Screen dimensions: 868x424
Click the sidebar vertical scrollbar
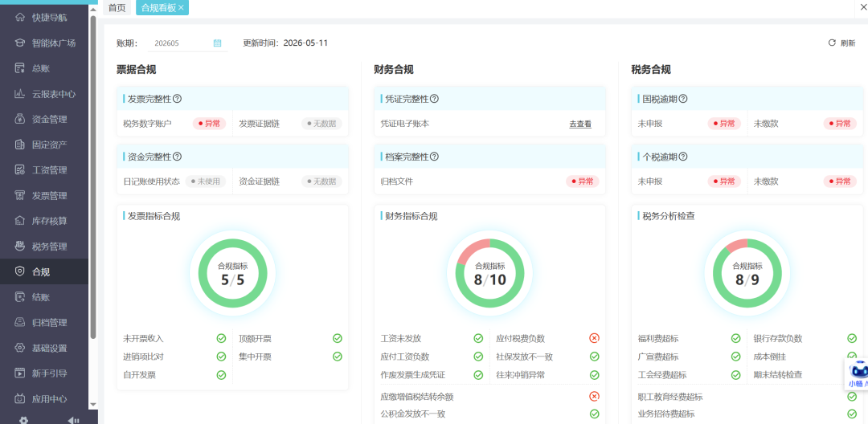(93, 177)
